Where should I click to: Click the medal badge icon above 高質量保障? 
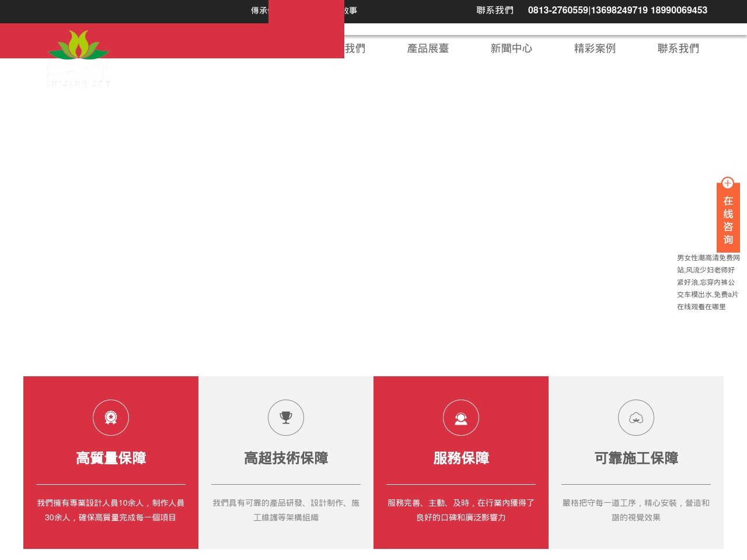111,418
